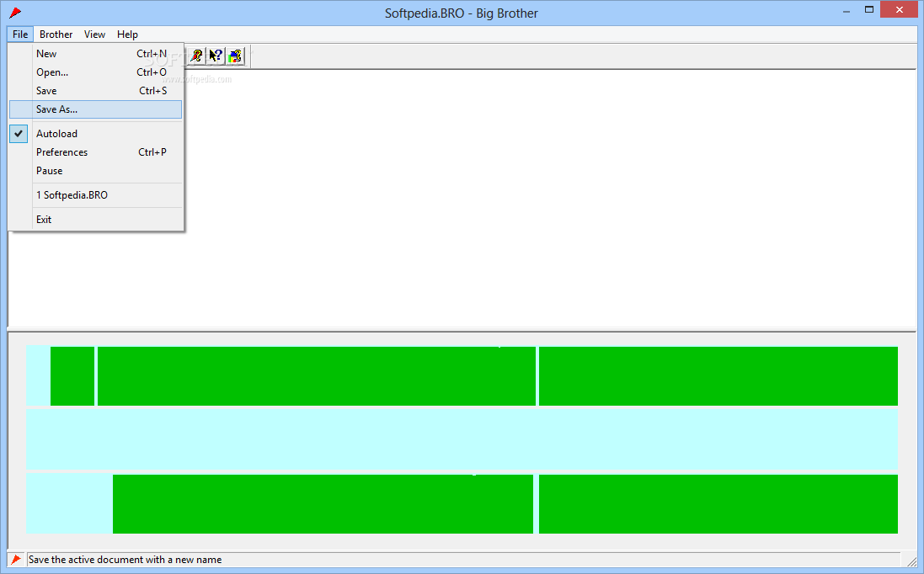Select Save As... in File menu
Viewport: 924px width, 574px height.
(x=95, y=109)
